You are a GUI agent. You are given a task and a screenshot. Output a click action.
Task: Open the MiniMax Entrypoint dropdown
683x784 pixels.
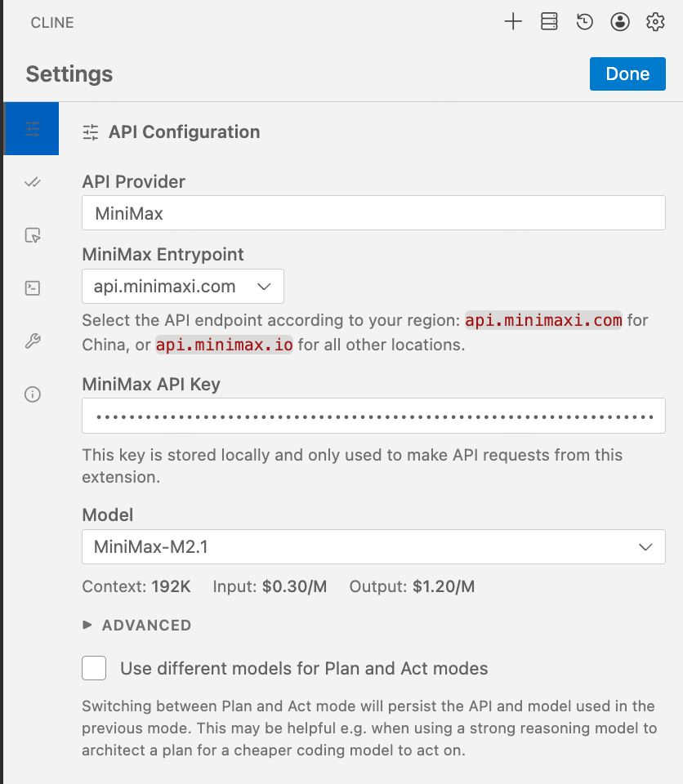coord(183,287)
